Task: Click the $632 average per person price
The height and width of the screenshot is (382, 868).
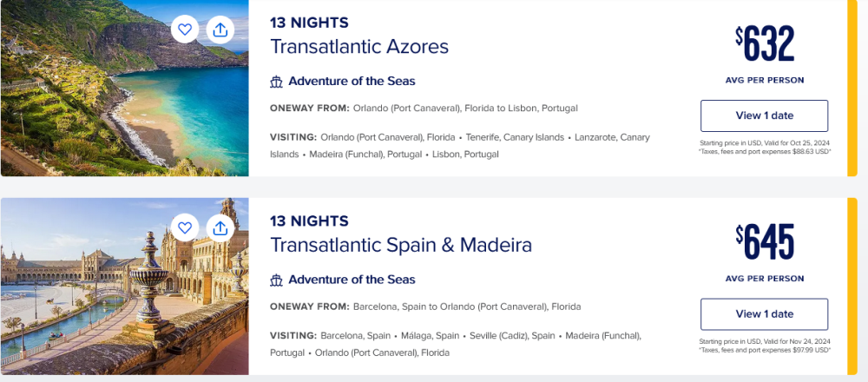Action: click(765, 43)
